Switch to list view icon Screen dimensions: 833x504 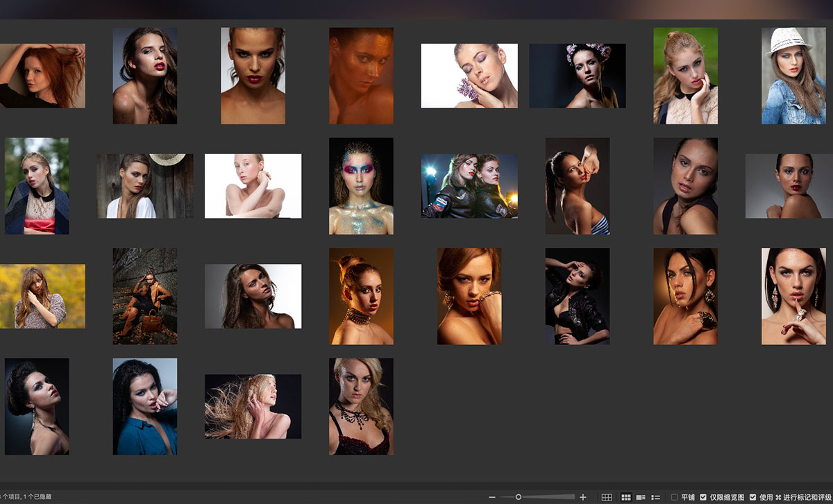(655, 497)
